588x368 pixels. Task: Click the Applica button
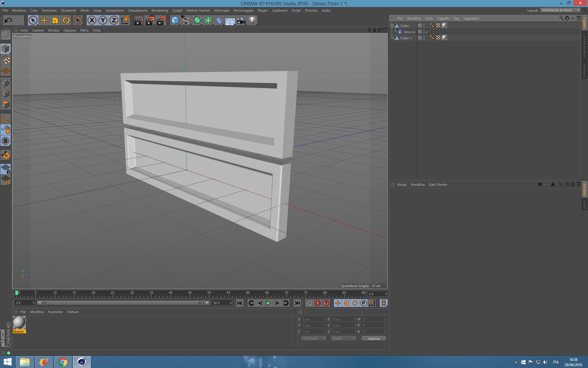coord(374,339)
